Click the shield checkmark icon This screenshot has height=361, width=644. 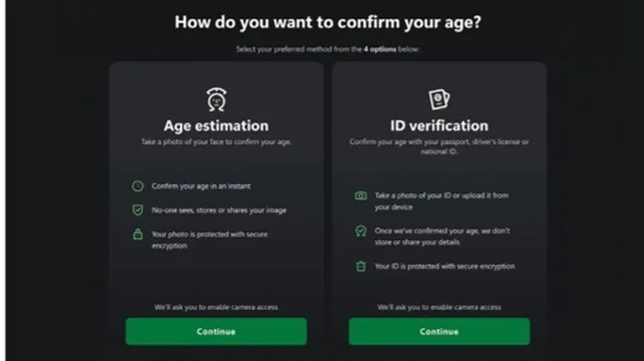tap(137, 210)
